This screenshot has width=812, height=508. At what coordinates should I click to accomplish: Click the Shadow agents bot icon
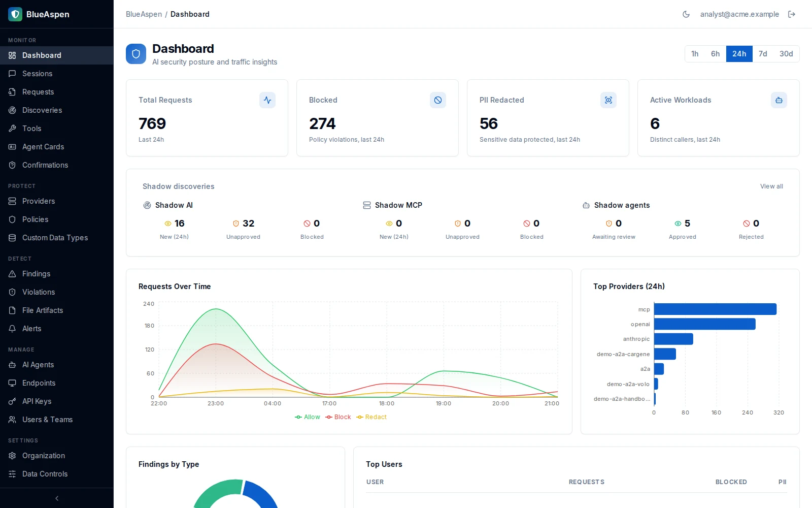coord(586,205)
